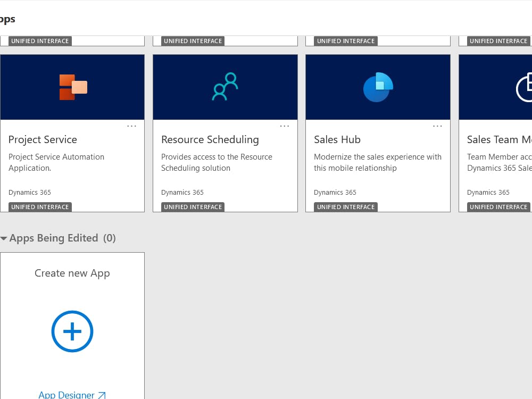Image resolution: width=532 pixels, height=399 pixels.
Task: Click the Resource Scheduling description text
Action: (x=217, y=162)
